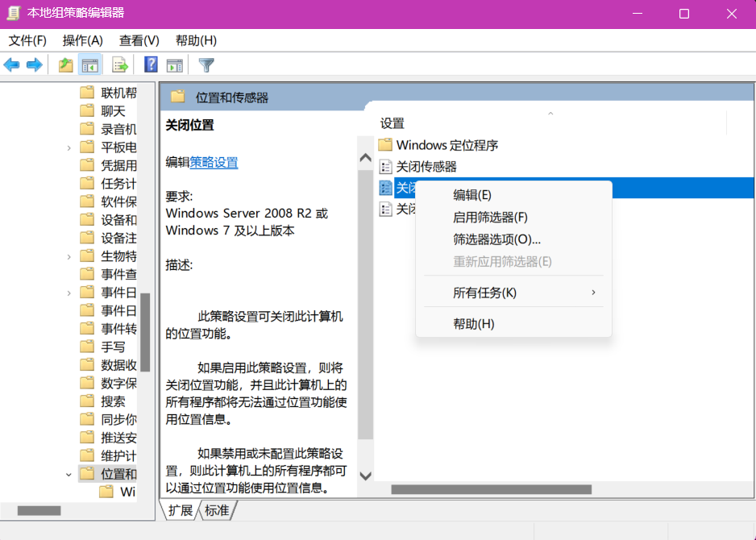
Task: Click the description pane vertical scrollbar thumb
Action: [x=365, y=304]
